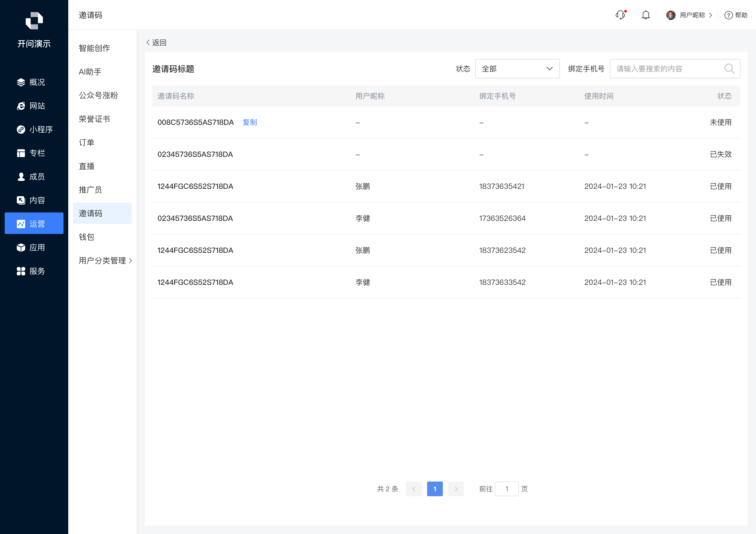
Task: Click 邀请码名称 column header
Action: [176, 96]
